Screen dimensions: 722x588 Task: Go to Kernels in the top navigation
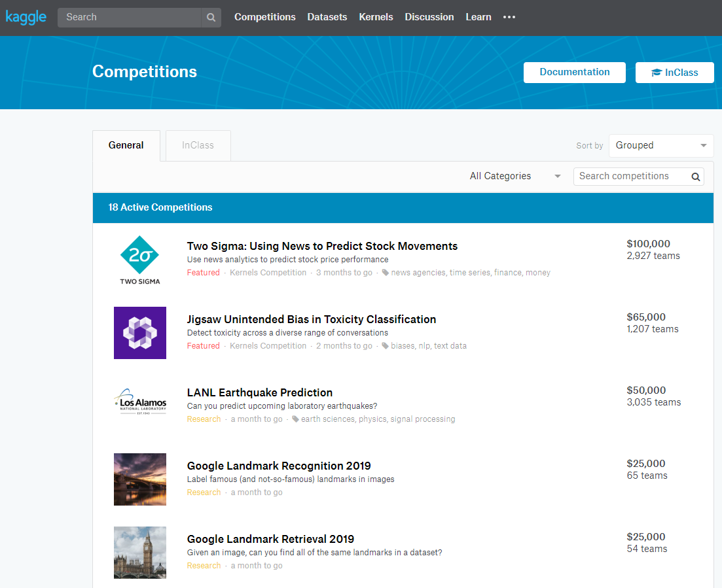(x=376, y=17)
